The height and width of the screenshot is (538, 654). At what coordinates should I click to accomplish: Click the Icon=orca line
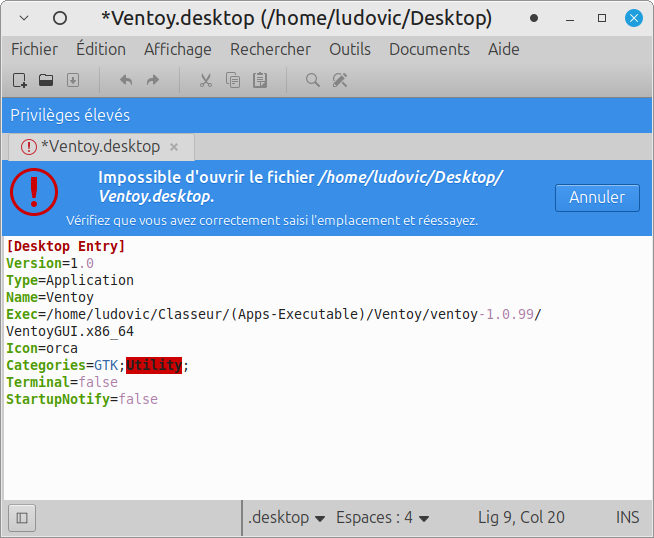tap(42, 348)
